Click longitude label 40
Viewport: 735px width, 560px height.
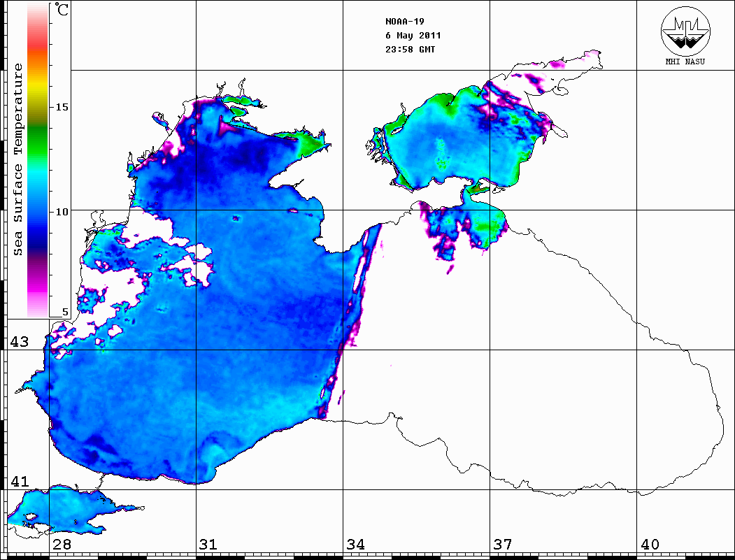[x=650, y=544]
